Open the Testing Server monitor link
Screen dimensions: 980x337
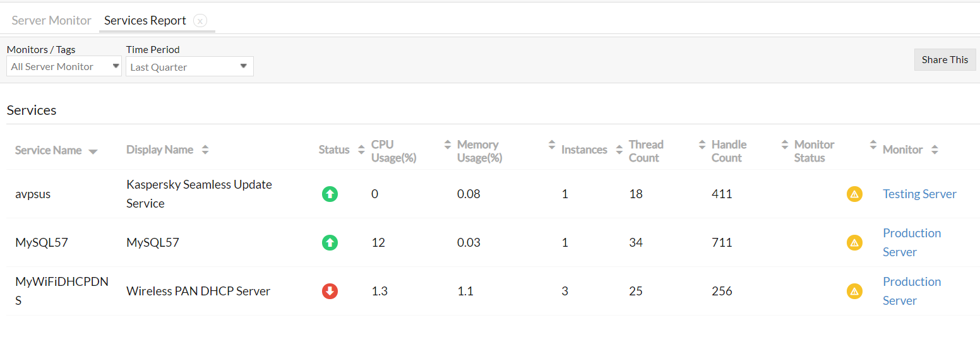(919, 194)
